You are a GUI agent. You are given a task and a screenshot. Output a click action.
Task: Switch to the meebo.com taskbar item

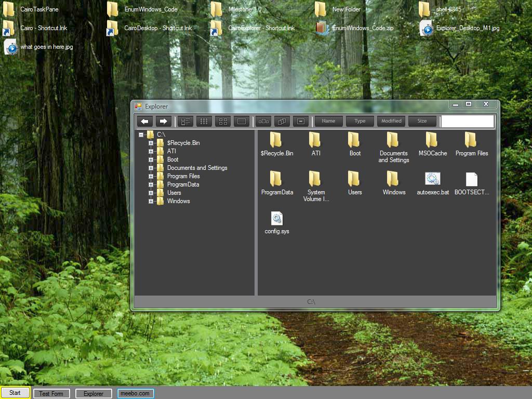click(x=135, y=393)
